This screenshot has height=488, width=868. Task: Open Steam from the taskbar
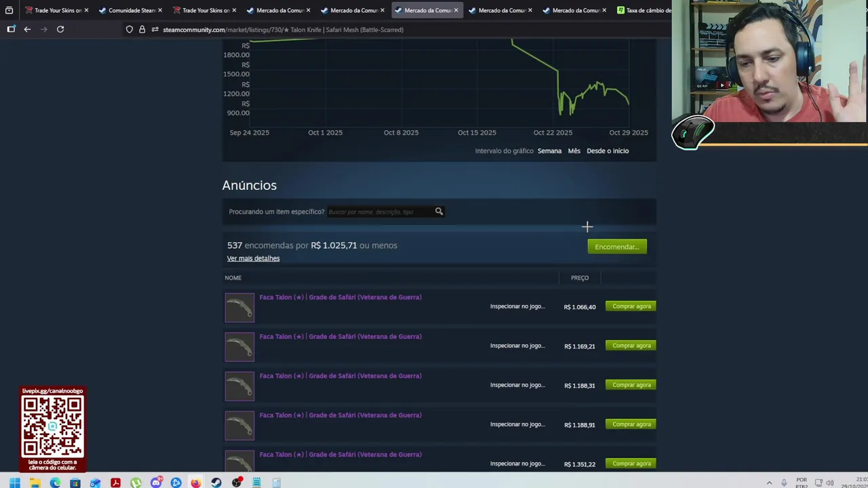pos(216,483)
